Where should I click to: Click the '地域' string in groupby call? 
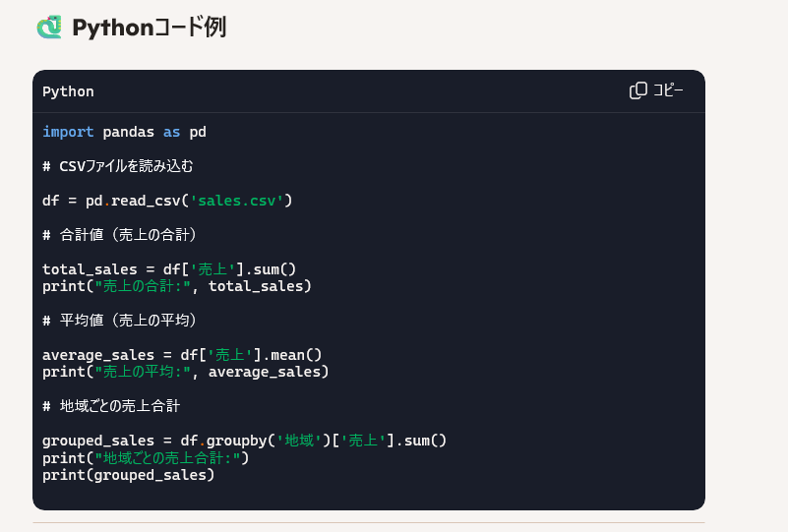(x=299, y=441)
